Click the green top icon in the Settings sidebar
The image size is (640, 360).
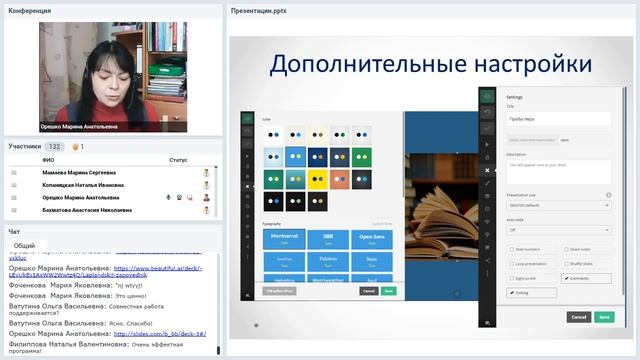(487, 96)
